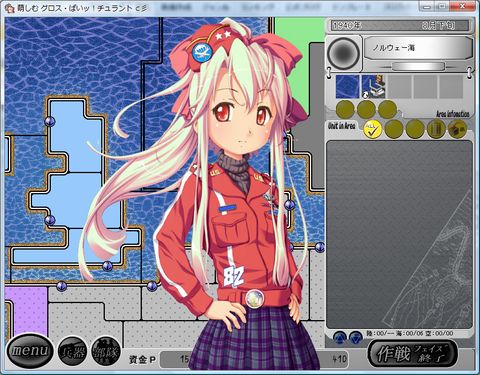Click the 資金P funds field
480x375 pixels.
click(254, 359)
